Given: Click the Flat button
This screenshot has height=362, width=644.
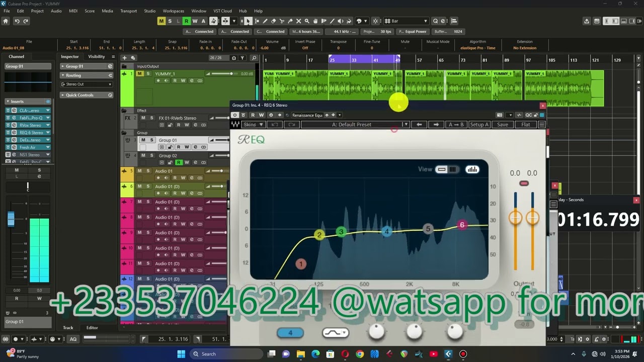Looking at the screenshot, I should tap(526, 124).
